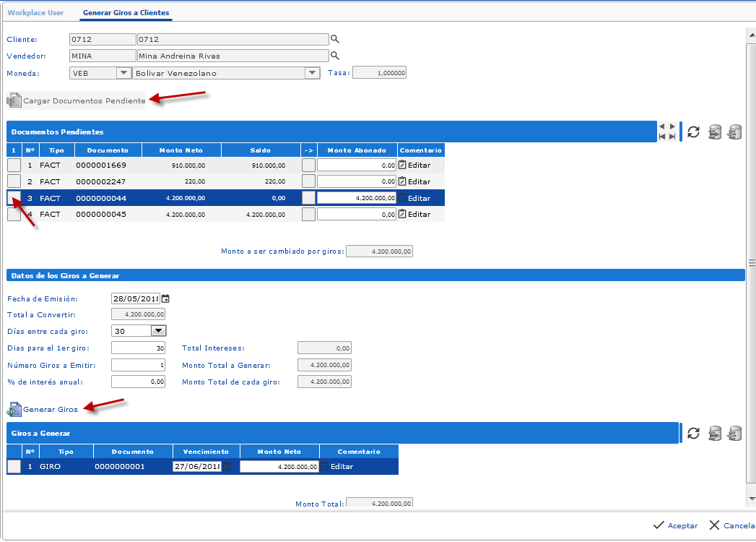Refresh the Giros a Generar grid
The image size is (756, 542).
coord(693,433)
